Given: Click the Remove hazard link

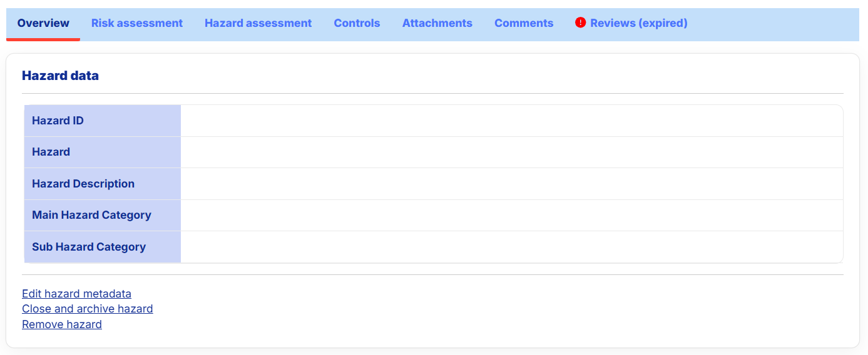Looking at the screenshot, I should (62, 324).
